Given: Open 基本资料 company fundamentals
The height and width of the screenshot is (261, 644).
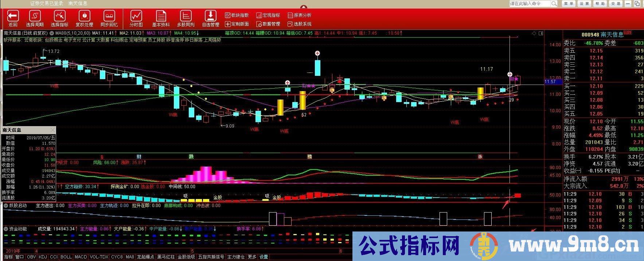Looking at the screenshot, I should 161,19.
